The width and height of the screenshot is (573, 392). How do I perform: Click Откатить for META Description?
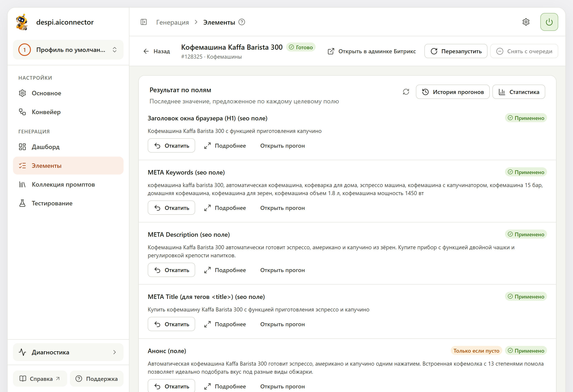coord(171,270)
